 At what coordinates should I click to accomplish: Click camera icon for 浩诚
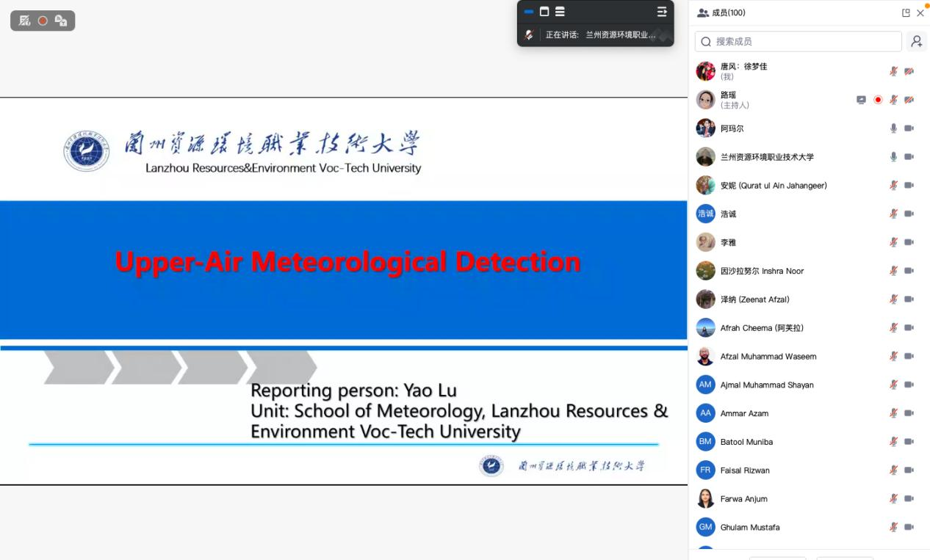[x=909, y=214]
